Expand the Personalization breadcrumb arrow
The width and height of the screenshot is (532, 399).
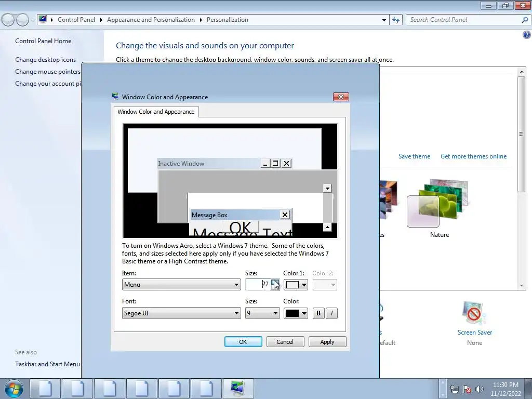pyautogui.click(x=201, y=20)
